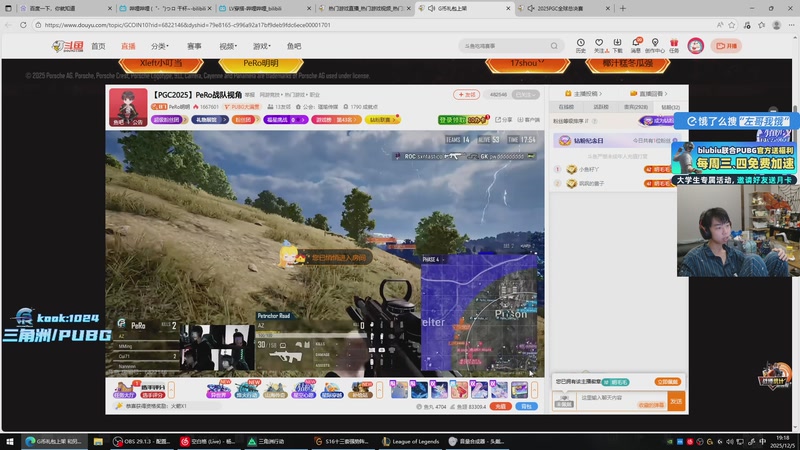This screenshot has width=800, height=450.
Task: Expand the task hall chevron
Action: click(171, 390)
